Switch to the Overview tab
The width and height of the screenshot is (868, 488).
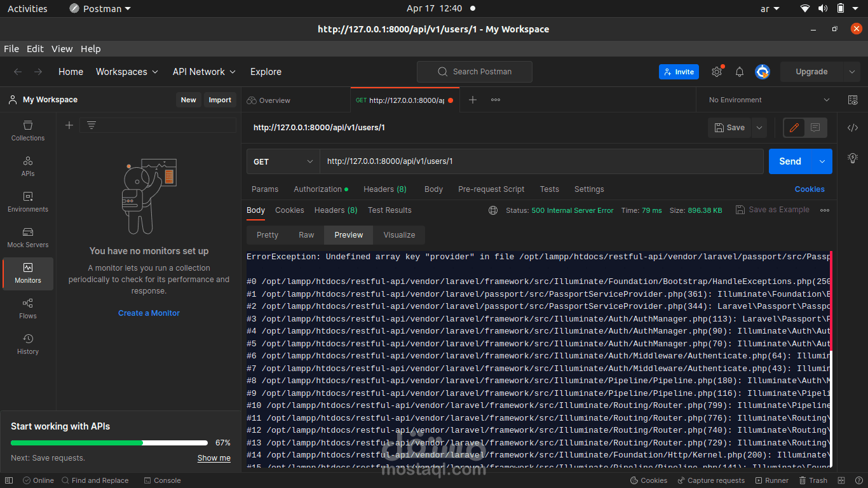point(269,100)
